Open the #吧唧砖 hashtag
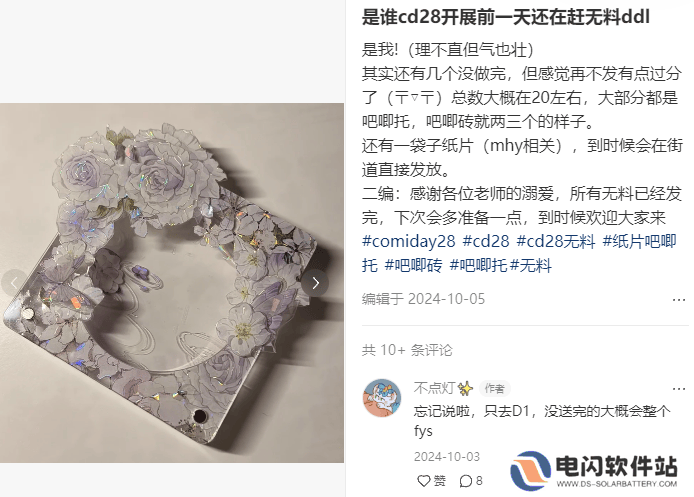The width and height of the screenshot is (694, 497). [x=413, y=266]
